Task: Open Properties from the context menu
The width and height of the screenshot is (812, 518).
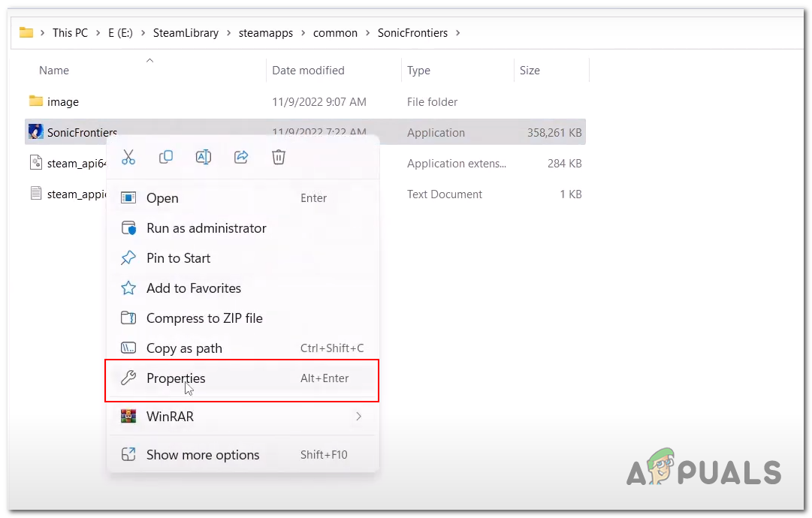Action: click(243, 378)
